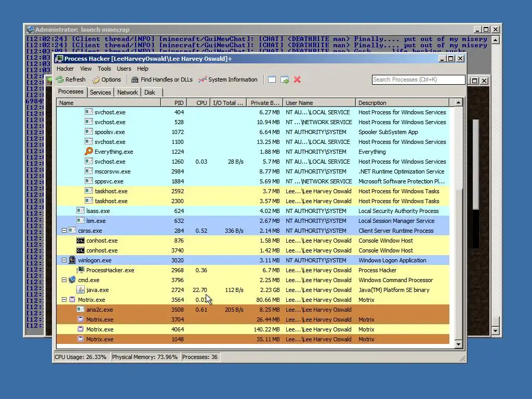Click the ProcessHacker.exe process icon

pyautogui.click(x=81, y=270)
